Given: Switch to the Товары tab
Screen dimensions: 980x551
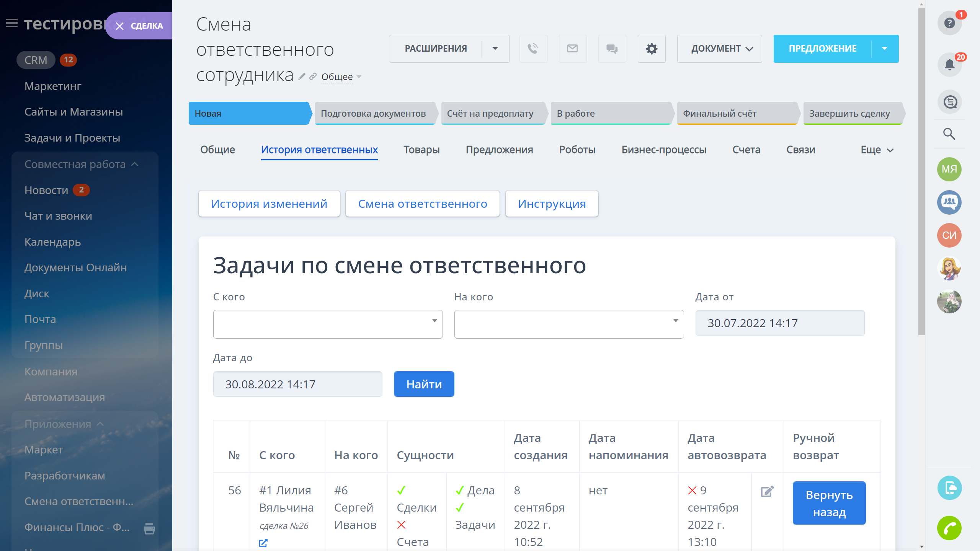Looking at the screenshot, I should [421, 150].
